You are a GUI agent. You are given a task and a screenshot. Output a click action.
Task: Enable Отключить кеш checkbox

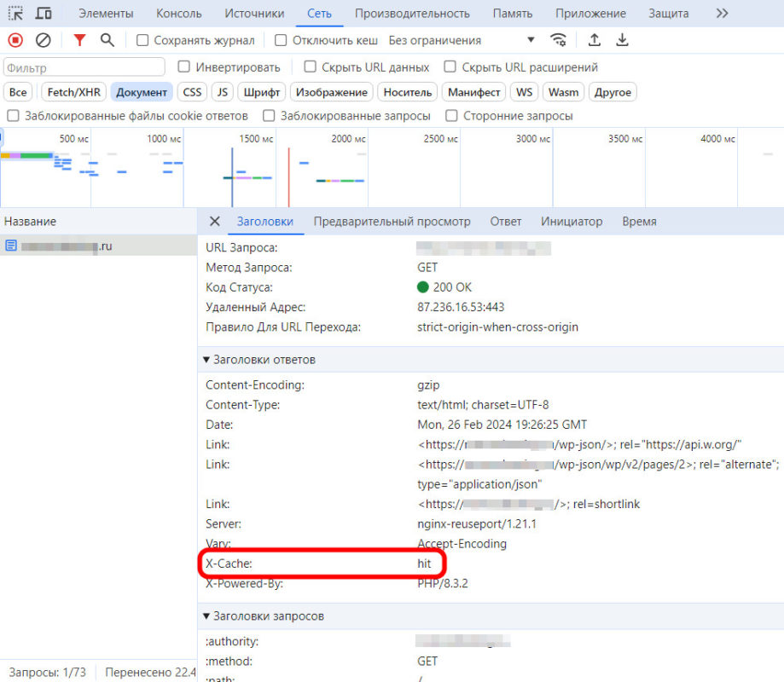point(281,40)
